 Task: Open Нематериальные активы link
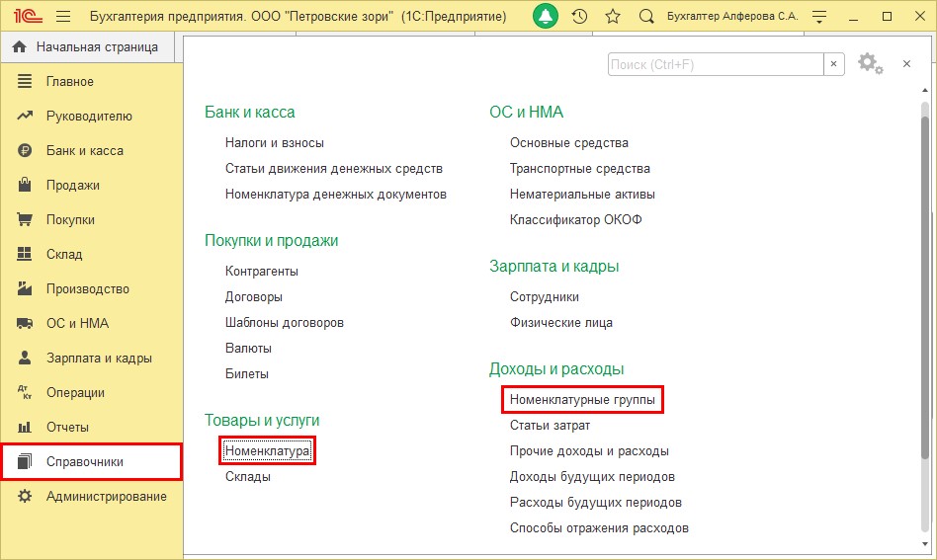tap(582, 195)
